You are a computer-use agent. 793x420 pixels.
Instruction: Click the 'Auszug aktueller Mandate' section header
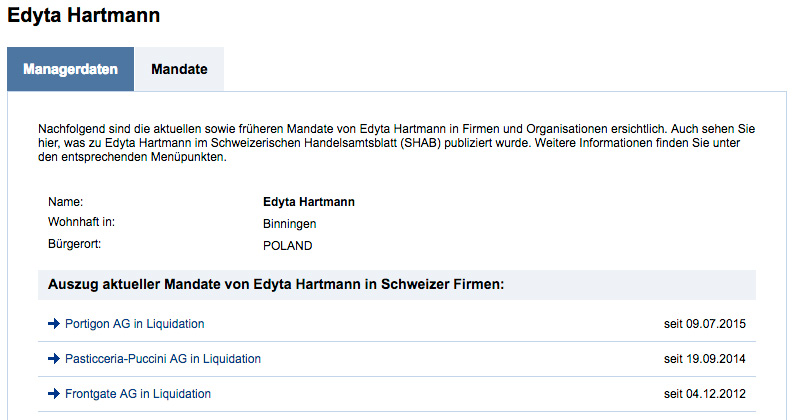275,285
